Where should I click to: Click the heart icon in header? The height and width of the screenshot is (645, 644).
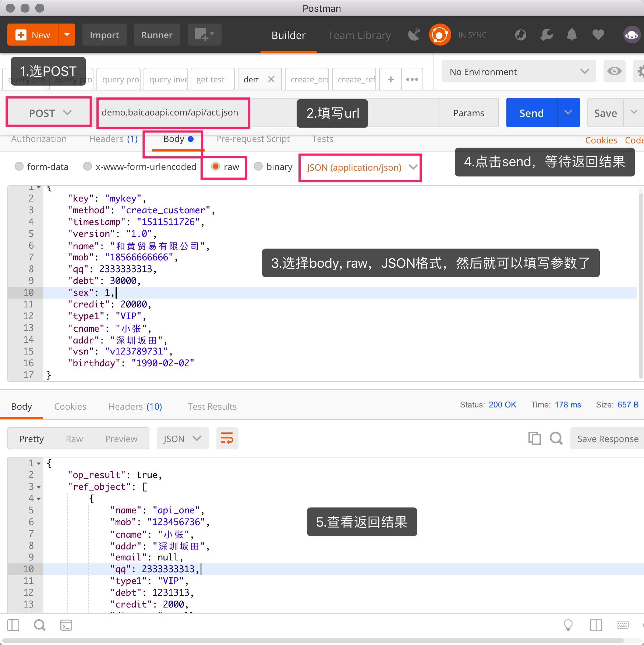(x=598, y=35)
